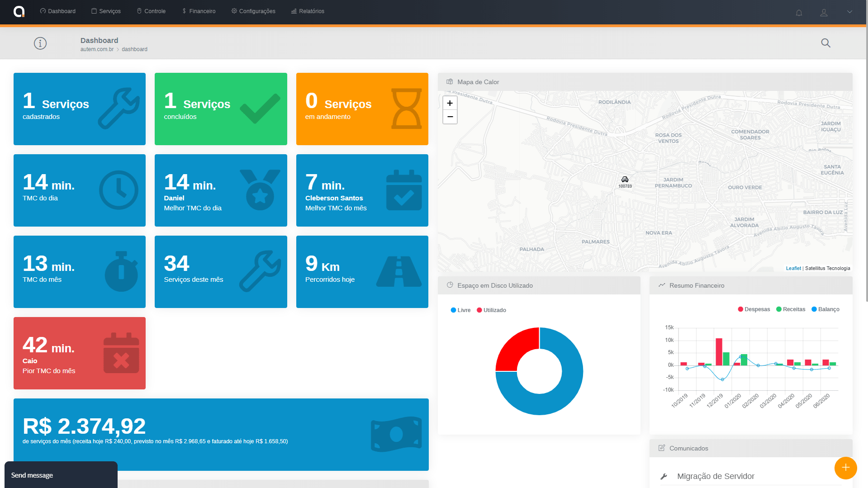
Task: Toggle the Receitas legend series
Action: tap(791, 309)
